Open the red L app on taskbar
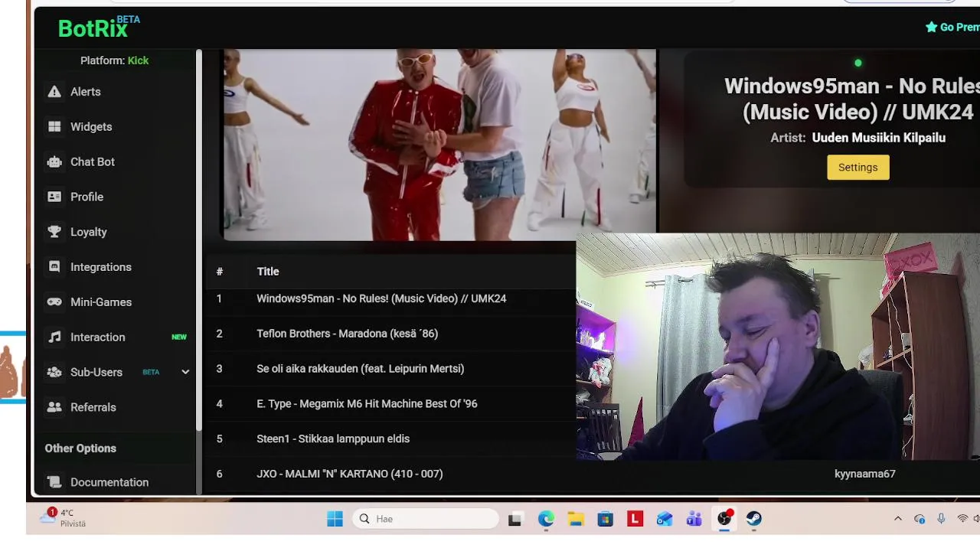980x551 pixels. pyautogui.click(x=635, y=520)
